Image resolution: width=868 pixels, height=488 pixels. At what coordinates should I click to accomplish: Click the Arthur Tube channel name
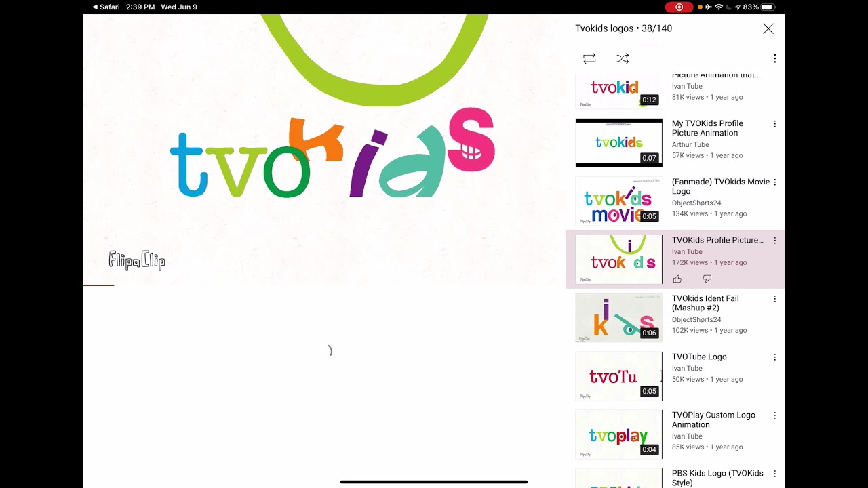[x=690, y=144]
